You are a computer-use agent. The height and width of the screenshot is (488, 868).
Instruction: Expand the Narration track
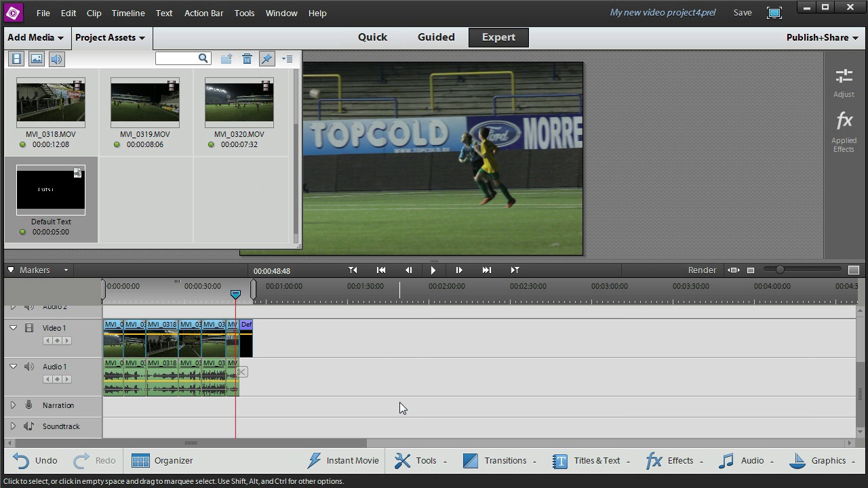click(x=13, y=405)
